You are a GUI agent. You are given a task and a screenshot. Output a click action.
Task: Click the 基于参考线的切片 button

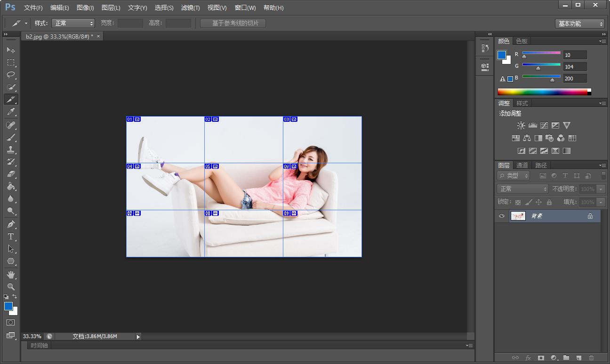pos(233,23)
